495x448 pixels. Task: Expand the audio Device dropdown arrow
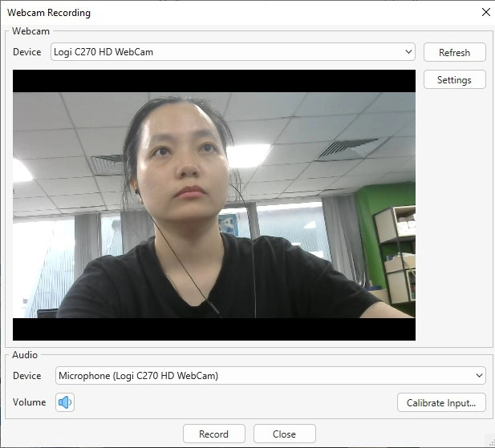(479, 375)
